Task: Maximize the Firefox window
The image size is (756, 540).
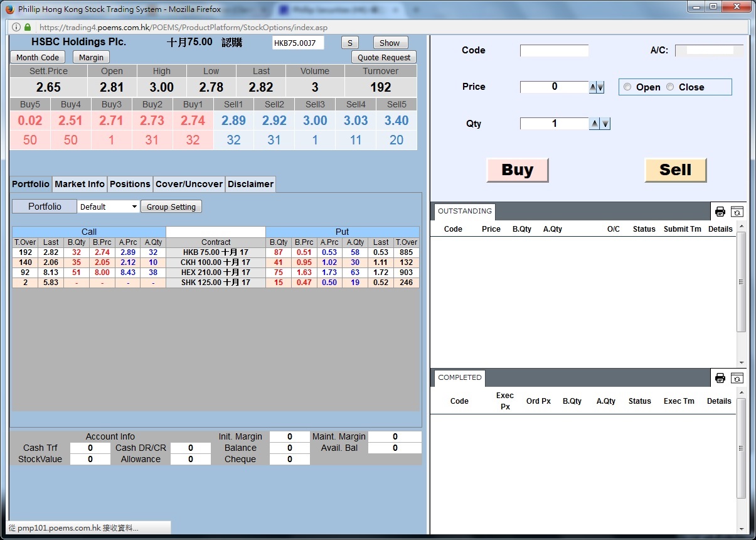Action: coord(713,6)
